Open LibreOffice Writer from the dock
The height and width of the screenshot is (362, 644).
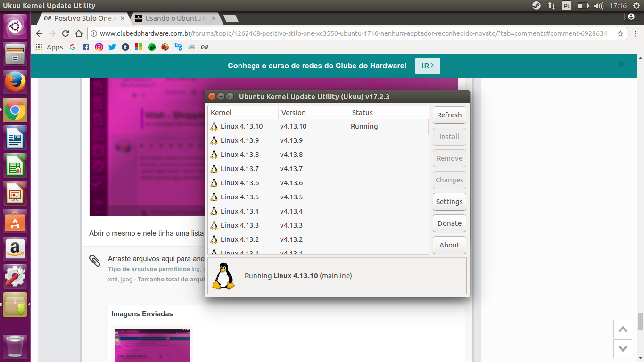coord(15,138)
